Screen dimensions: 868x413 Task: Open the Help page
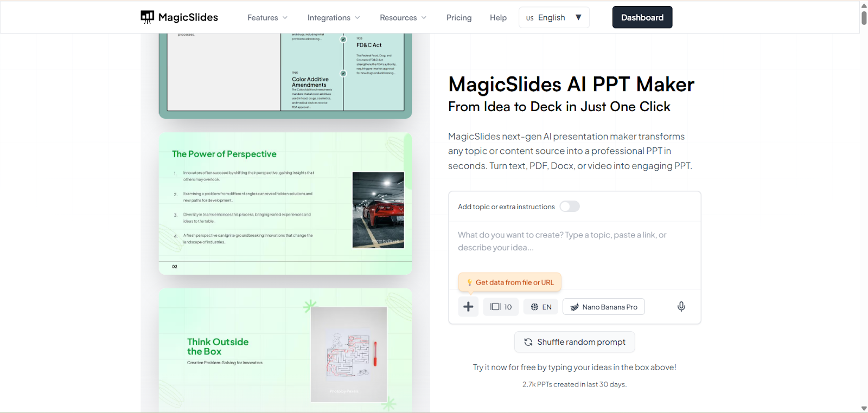tap(498, 17)
